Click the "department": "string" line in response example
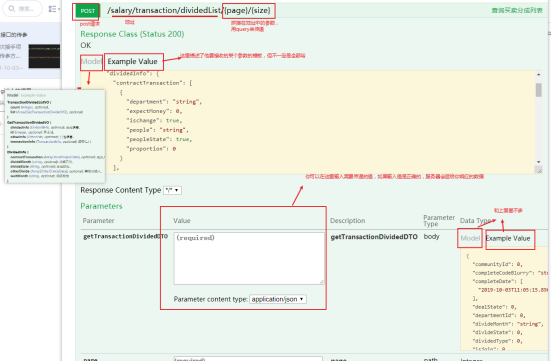551x361 pixels. (164, 102)
